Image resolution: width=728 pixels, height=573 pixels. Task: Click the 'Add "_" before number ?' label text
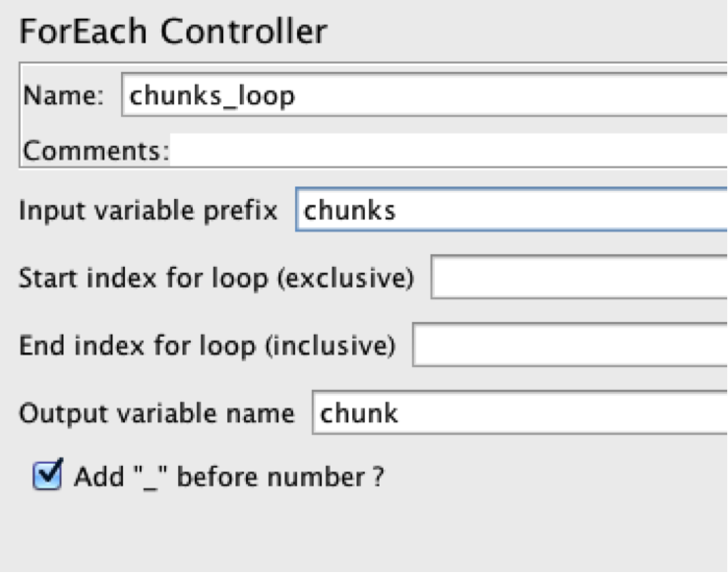pos(229,477)
